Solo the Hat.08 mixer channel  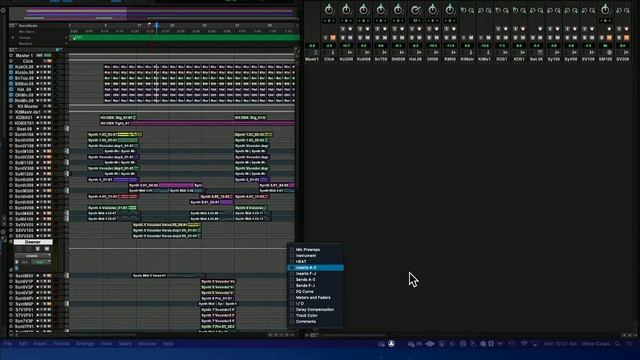(412, 38)
